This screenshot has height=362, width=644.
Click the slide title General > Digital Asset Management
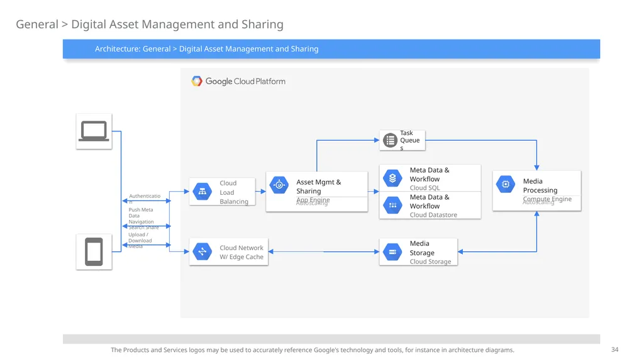(x=150, y=25)
